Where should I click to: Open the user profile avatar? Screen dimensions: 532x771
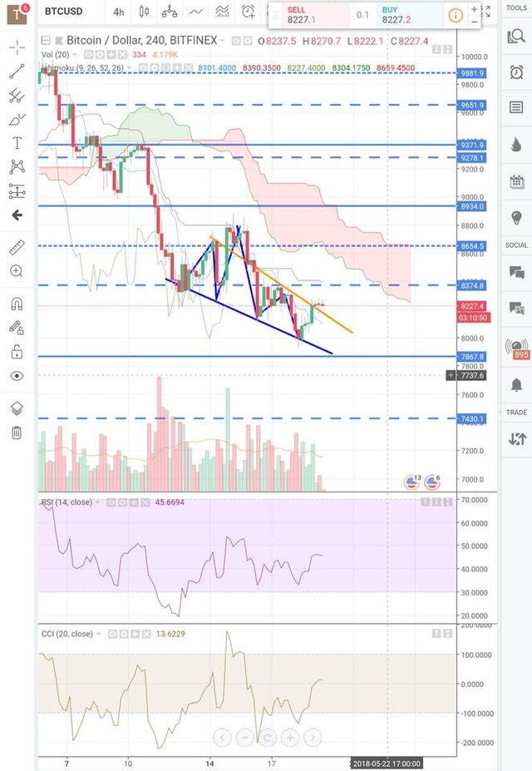[x=17, y=12]
